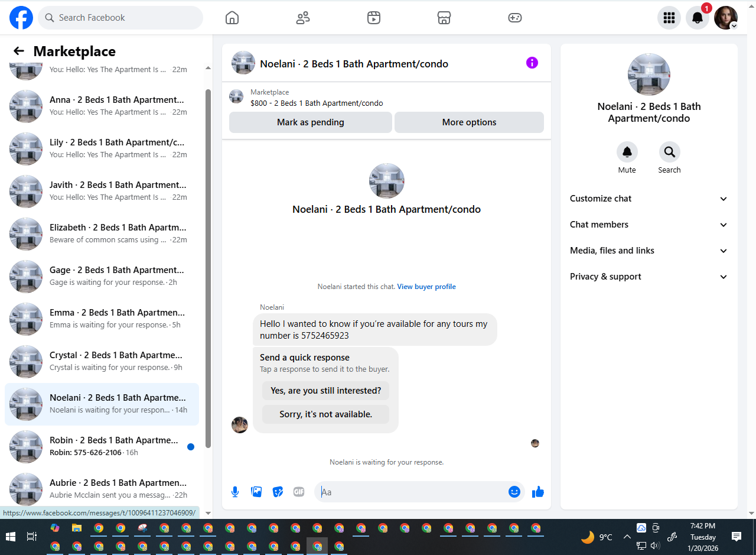Open the Facebook Home icon
This screenshot has width=756, height=555.
point(232,18)
